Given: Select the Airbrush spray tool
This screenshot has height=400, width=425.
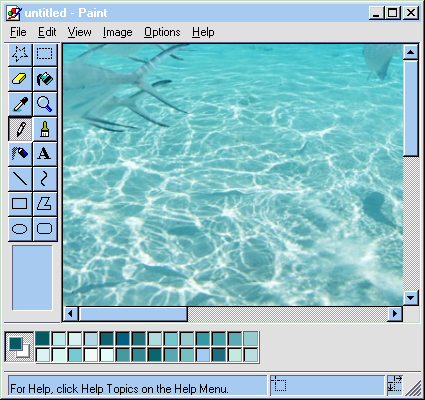Looking at the screenshot, I should pos(20,154).
